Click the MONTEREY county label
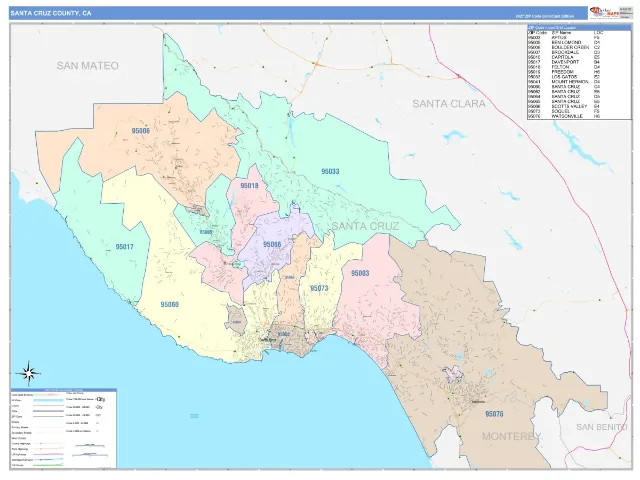Image resolution: width=640 pixels, height=480 pixels. [x=511, y=436]
